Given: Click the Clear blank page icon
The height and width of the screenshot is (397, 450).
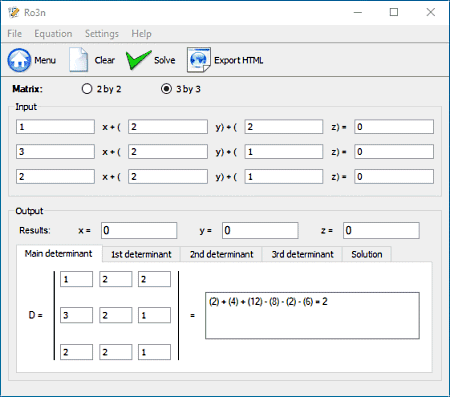Looking at the screenshot, I should point(79,60).
